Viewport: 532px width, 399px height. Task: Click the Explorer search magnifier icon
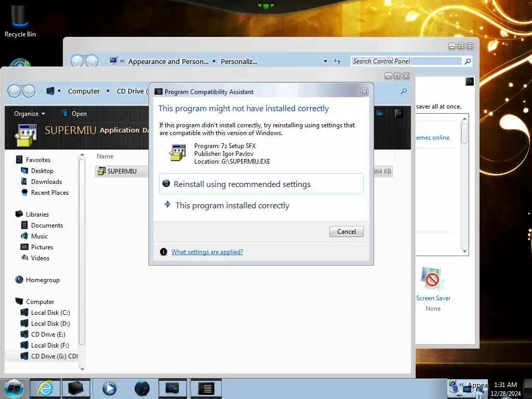coord(403,91)
